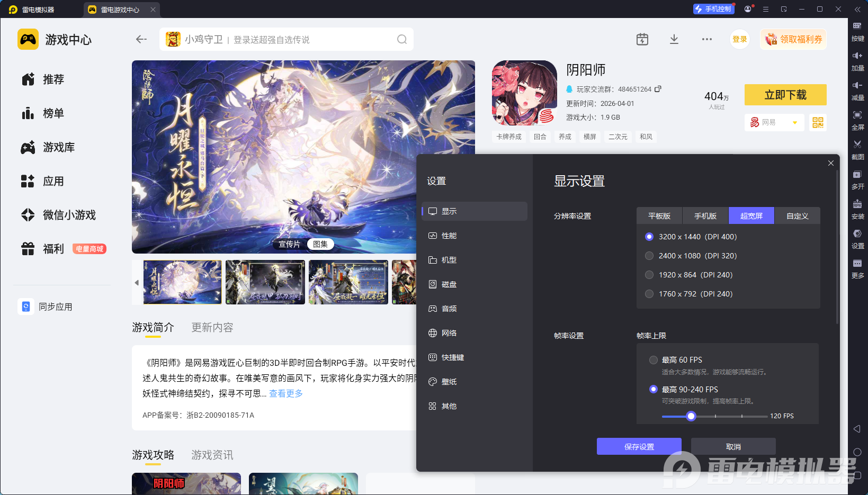Open the 游戏库 game library
The height and width of the screenshot is (495, 868).
[48, 147]
